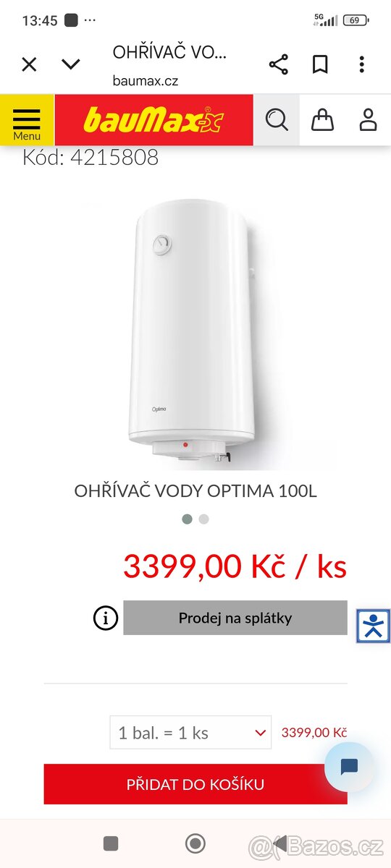Open the baumax hamburger Menu
391x868 pixels.
[27, 120]
